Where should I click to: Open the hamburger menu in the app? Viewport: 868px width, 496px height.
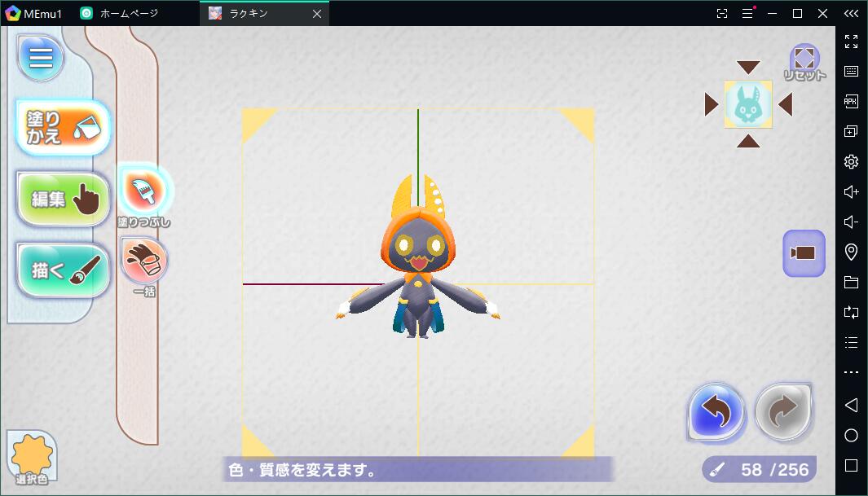(39, 58)
